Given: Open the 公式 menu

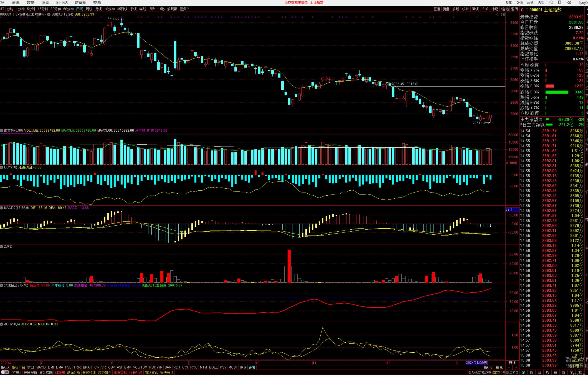Looking at the screenshot, I should click(530, 2).
